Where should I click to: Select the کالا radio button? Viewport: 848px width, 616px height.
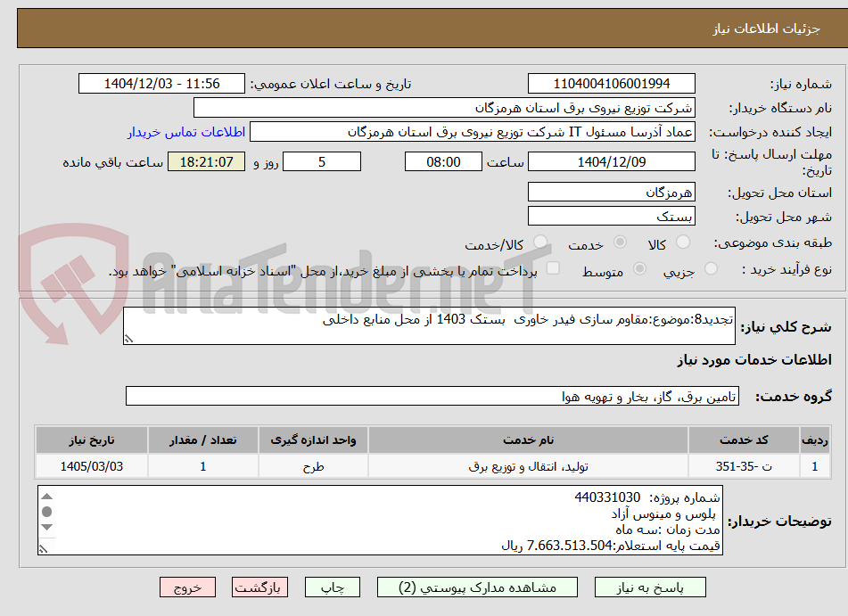click(x=683, y=242)
